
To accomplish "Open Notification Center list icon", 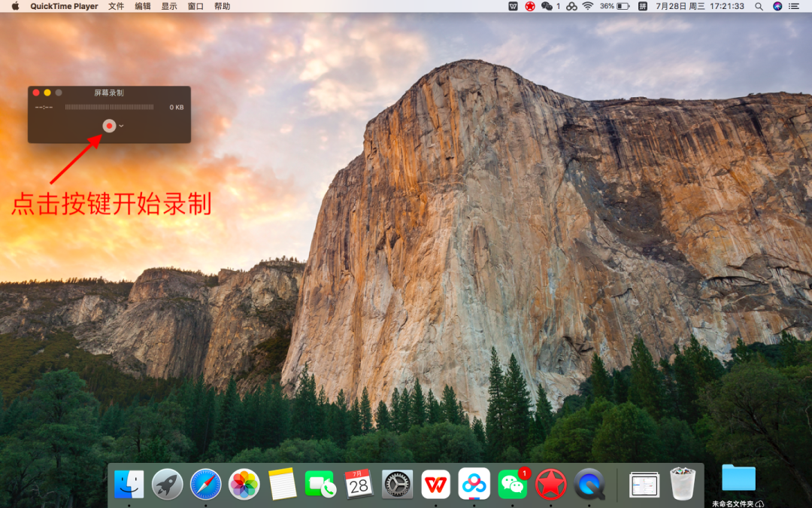I will click(x=793, y=6).
